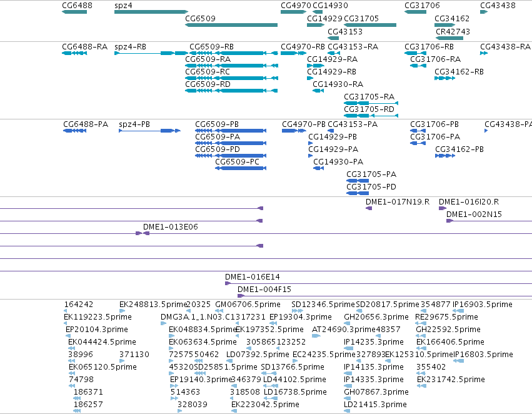The image size is (532, 414).
Task: Select EST LD21415.3prime
Action: [x=347, y=411]
